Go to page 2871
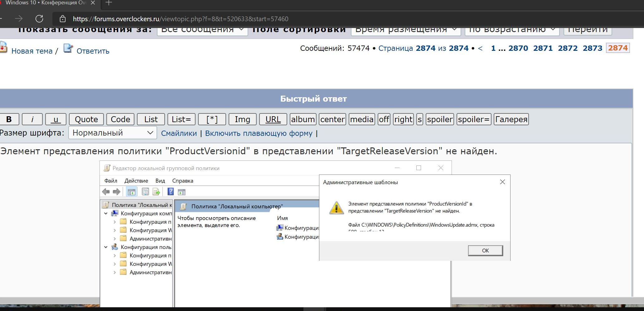Image resolution: width=644 pixels, height=311 pixels. (x=543, y=48)
